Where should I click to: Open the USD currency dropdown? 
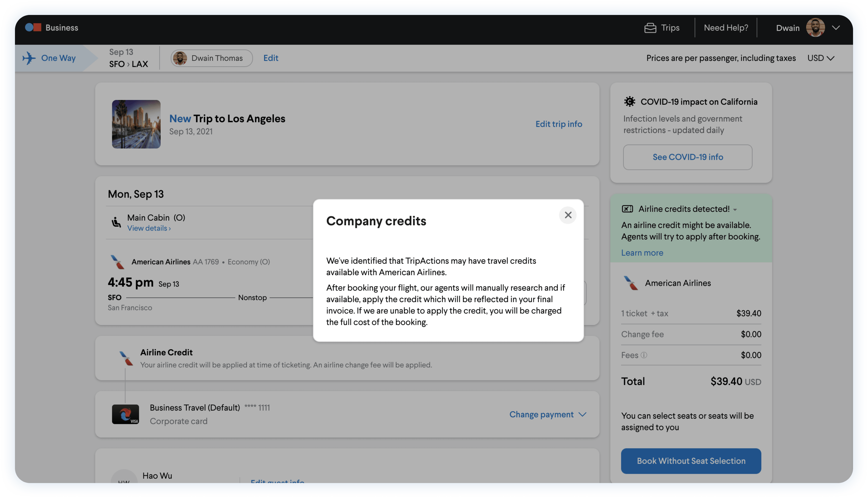[821, 58]
